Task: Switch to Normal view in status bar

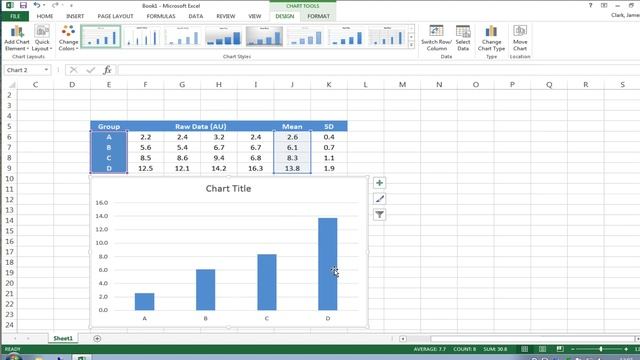Action: (x=524, y=349)
